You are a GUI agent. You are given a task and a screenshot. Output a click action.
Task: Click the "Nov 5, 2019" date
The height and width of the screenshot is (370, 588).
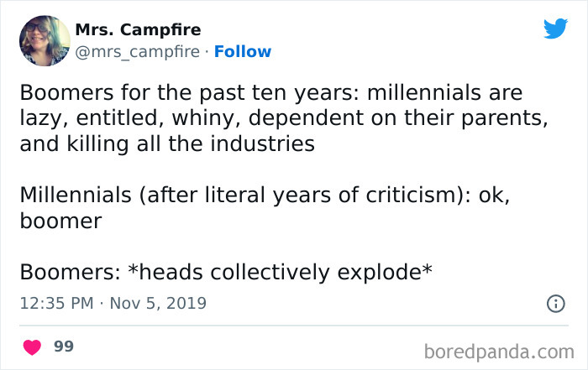pos(158,303)
